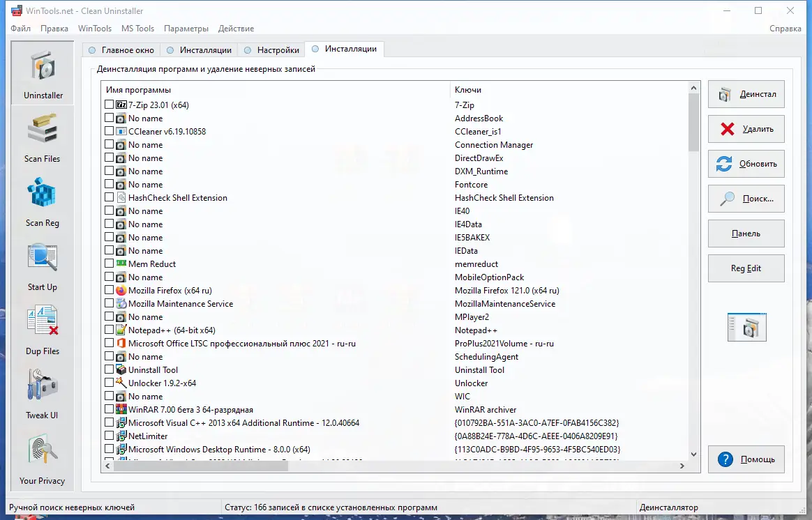Check the CCleaner v6.19.10858 checkbox
Screen dimensions: 812x520
(x=110, y=131)
